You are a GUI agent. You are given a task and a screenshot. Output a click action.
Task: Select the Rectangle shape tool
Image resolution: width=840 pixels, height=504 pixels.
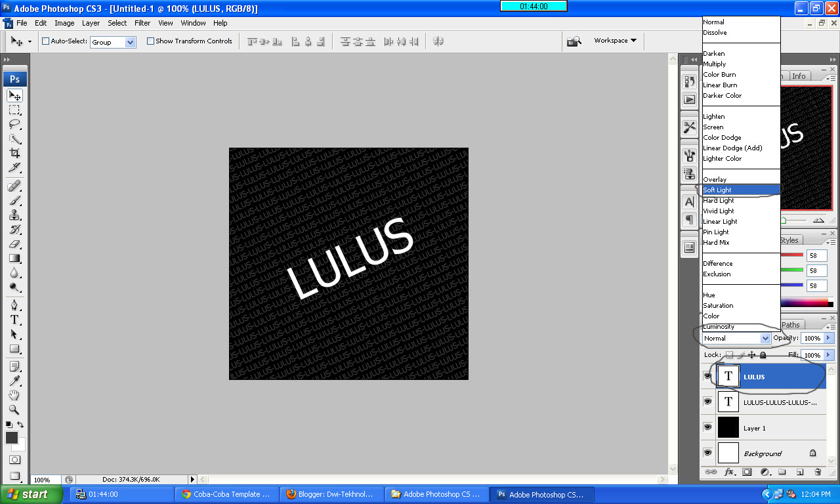(x=14, y=349)
